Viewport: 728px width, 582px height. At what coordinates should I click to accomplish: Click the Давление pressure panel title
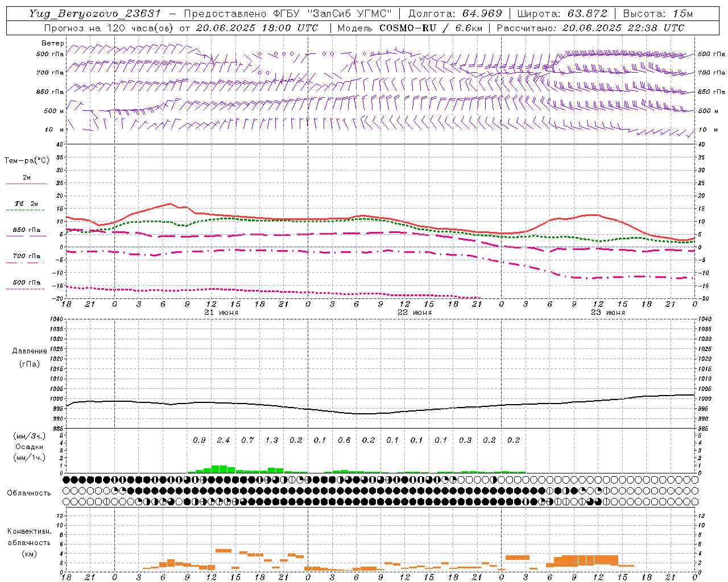pyautogui.click(x=30, y=351)
